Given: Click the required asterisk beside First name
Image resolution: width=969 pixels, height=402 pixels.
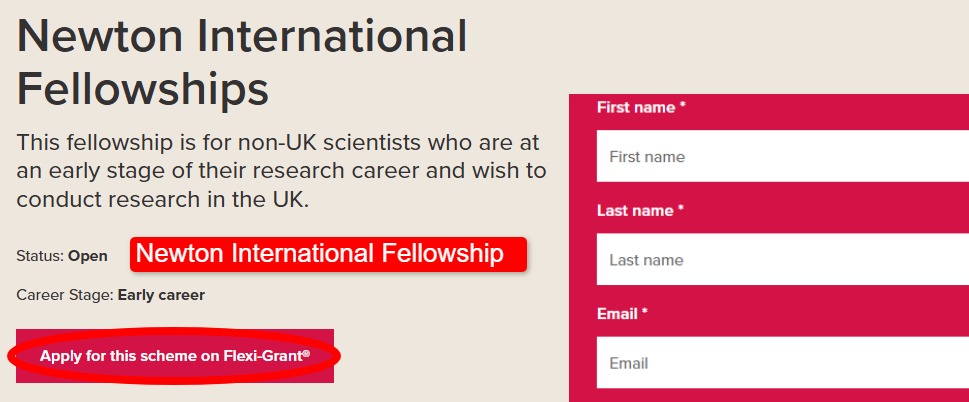Looking at the screenshot, I should point(682,106).
